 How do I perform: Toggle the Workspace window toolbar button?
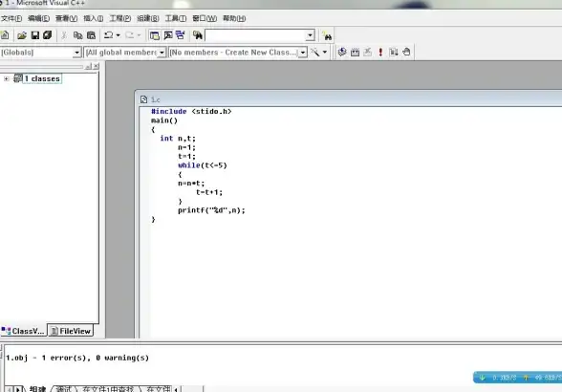pos(155,35)
